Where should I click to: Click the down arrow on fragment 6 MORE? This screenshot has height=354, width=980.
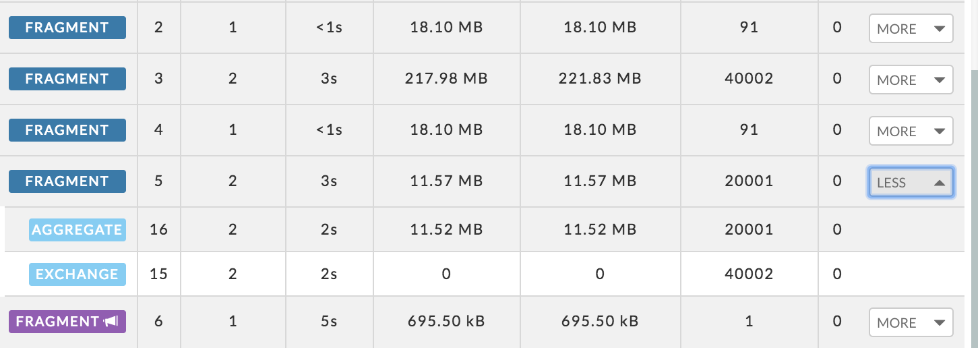pyautogui.click(x=940, y=323)
